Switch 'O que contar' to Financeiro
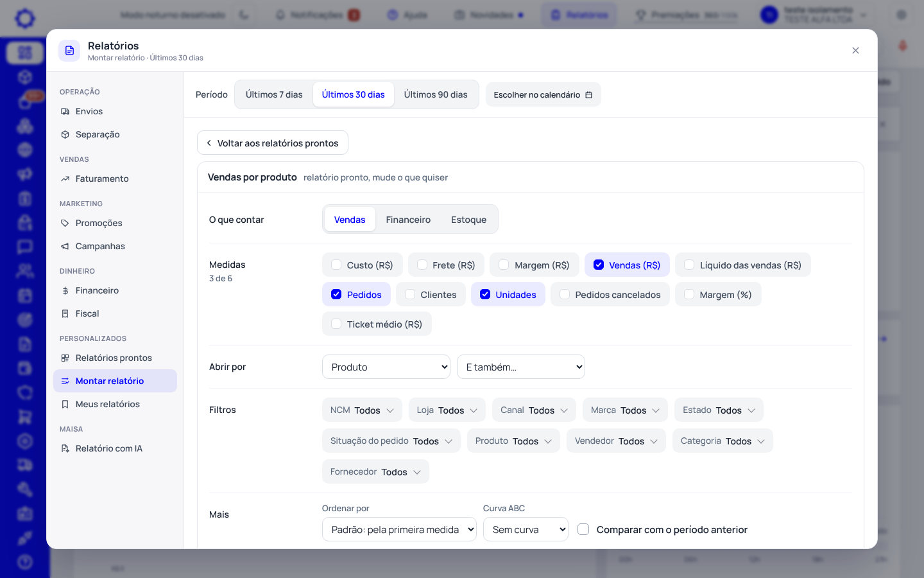Image resolution: width=924 pixels, height=578 pixels. point(408,220)
